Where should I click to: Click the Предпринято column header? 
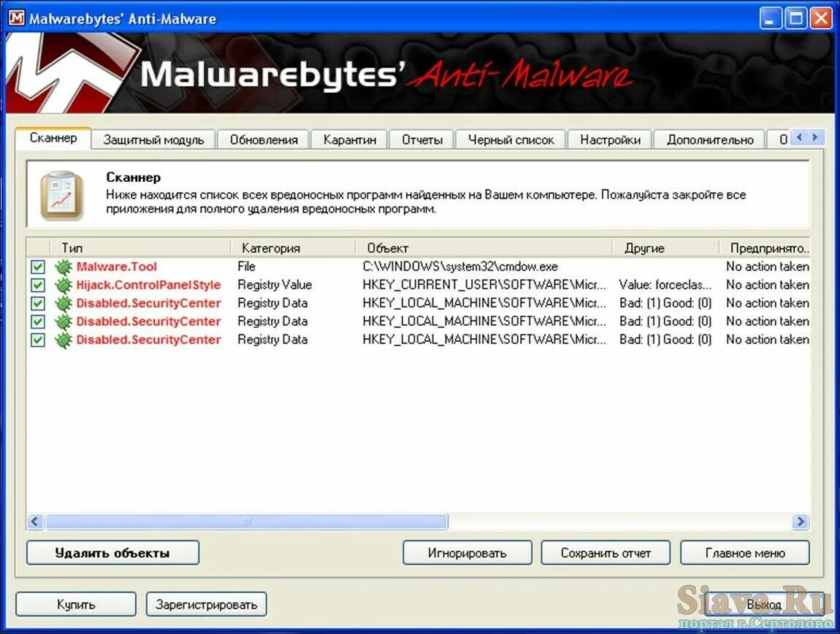coord(765,248)
